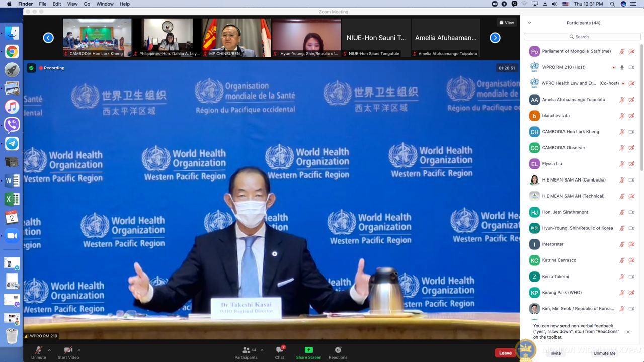Open the Window menu
Viewport: 644px width, 362px height.
point(105,4)
